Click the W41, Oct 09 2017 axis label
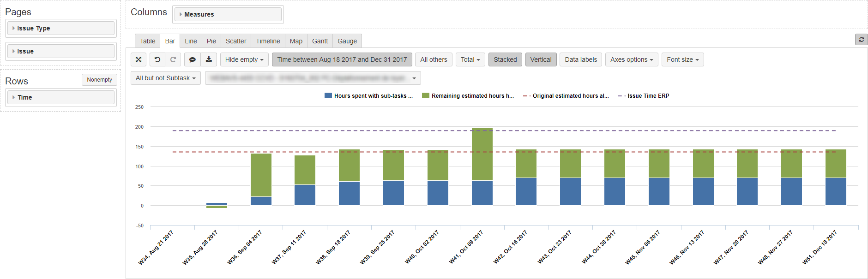The image size is (868, 279). point(466,247)
